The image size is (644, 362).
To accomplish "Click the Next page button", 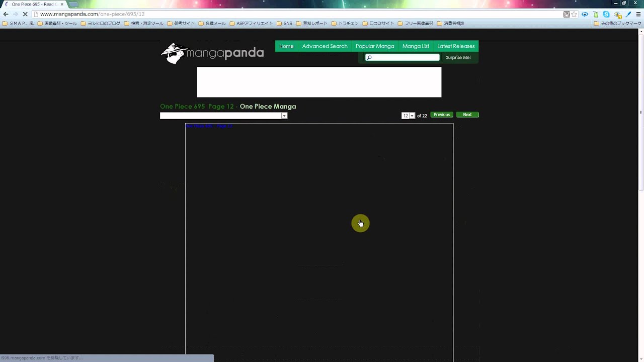I will pos(467,115).
